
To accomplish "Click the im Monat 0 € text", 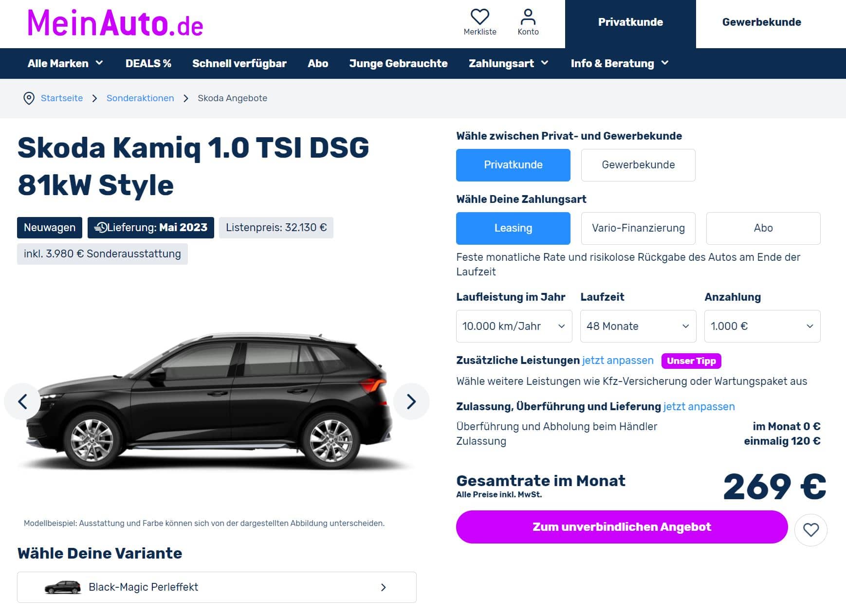I will coord(786,427).
